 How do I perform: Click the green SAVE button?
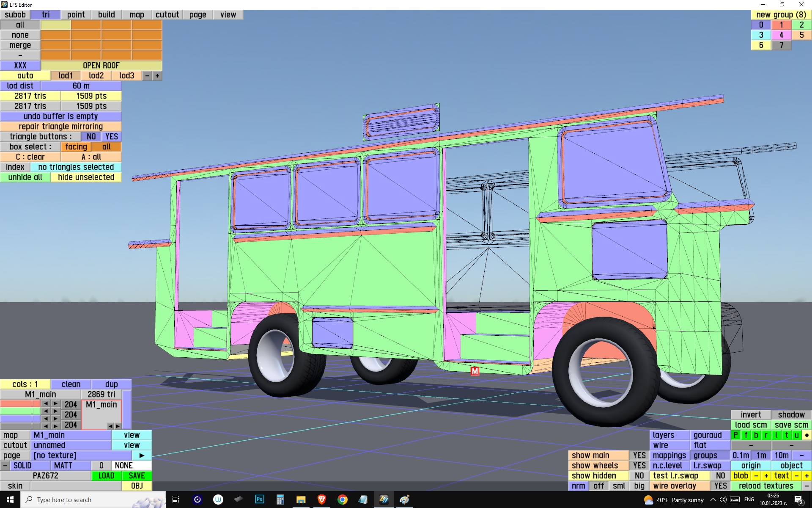tap(137, 476)
